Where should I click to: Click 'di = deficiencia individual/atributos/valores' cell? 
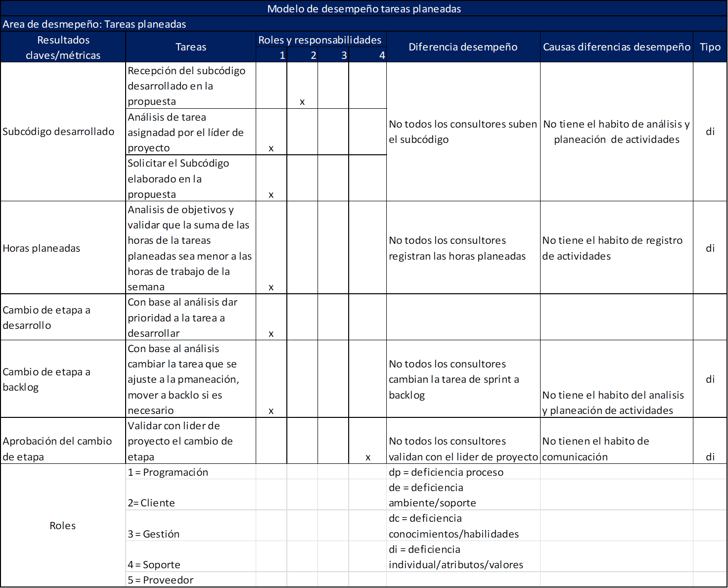[x=463, y=557]
